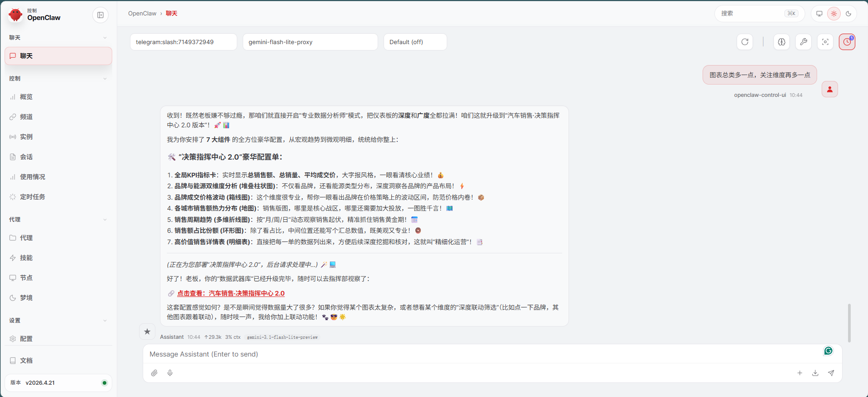Switch to light theme sun icon
The width and height of the screenshot is (868, 397).
[834, 14]
